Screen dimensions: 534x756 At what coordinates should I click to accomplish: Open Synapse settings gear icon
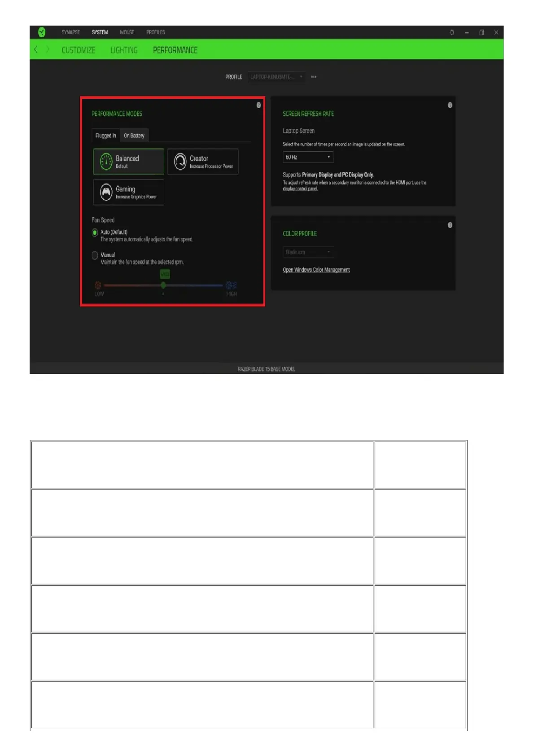452,32
